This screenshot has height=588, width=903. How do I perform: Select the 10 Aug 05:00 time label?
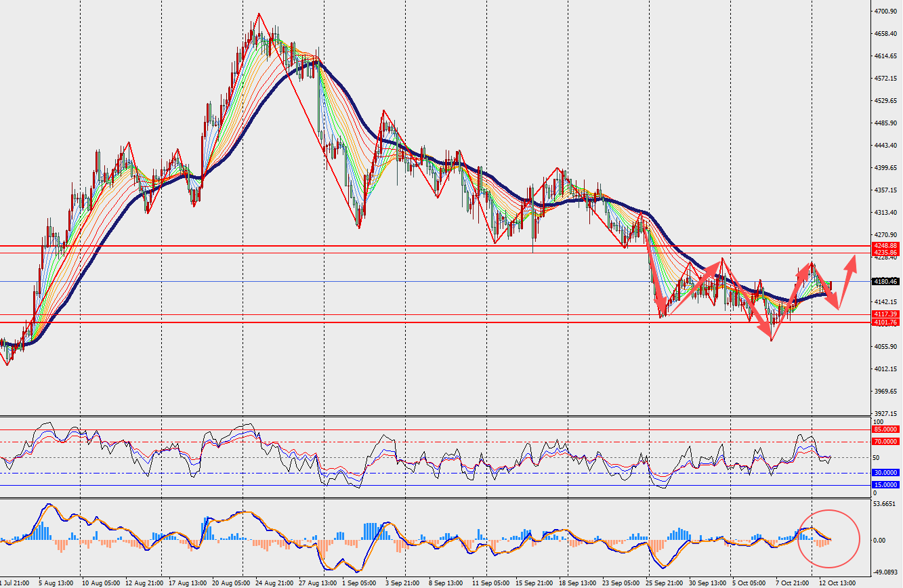point(101,583)
